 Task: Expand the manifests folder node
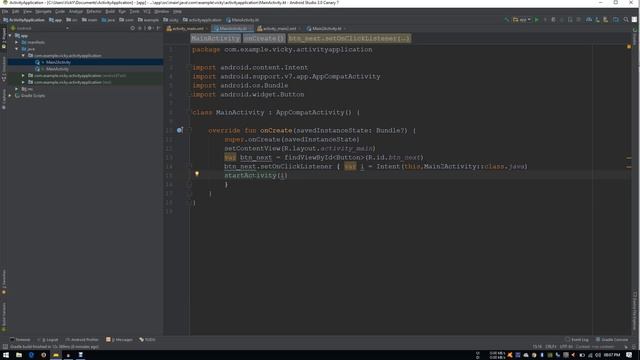17,42
